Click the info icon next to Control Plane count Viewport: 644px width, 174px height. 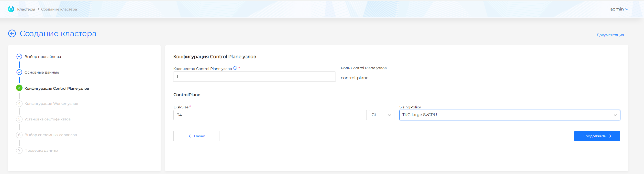click(235, 68)
